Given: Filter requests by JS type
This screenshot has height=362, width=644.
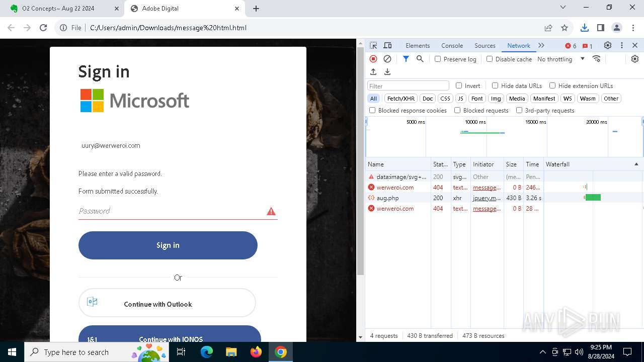Looking at the screenshot, I should pyautogui.click(x=460, y=99).
